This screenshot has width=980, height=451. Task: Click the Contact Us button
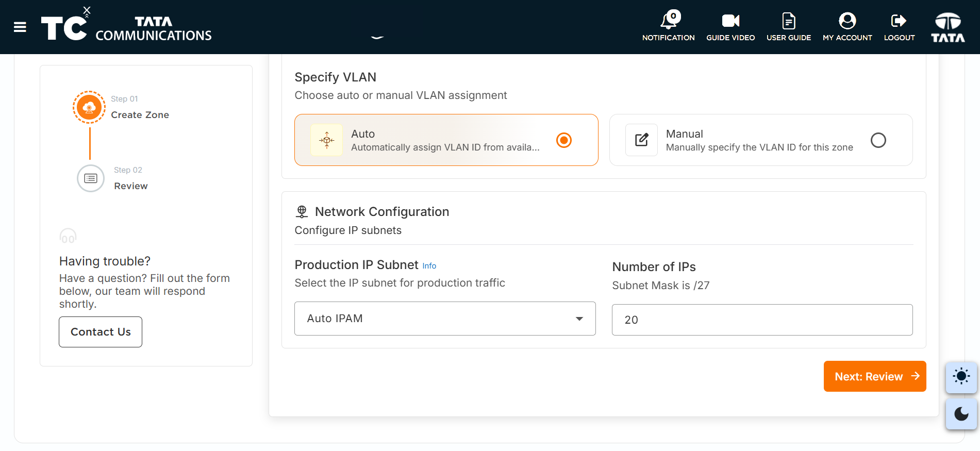click(x=101, y=332)
